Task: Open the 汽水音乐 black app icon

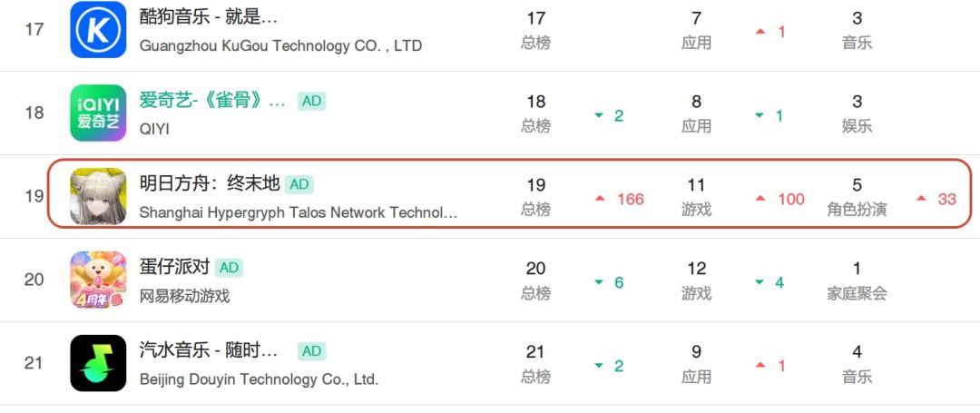Action: pyautogui.click(x=98, y=363)
